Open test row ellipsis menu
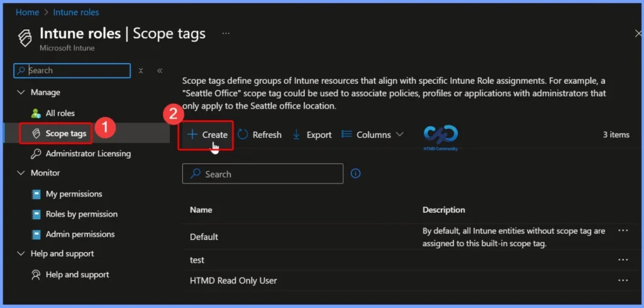 [x=623, y=260]
